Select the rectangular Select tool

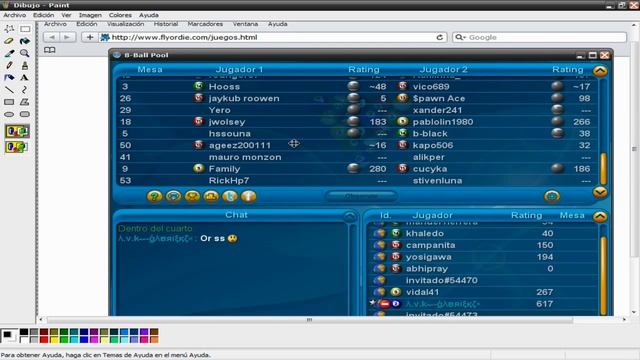click(x=25, y=29)
